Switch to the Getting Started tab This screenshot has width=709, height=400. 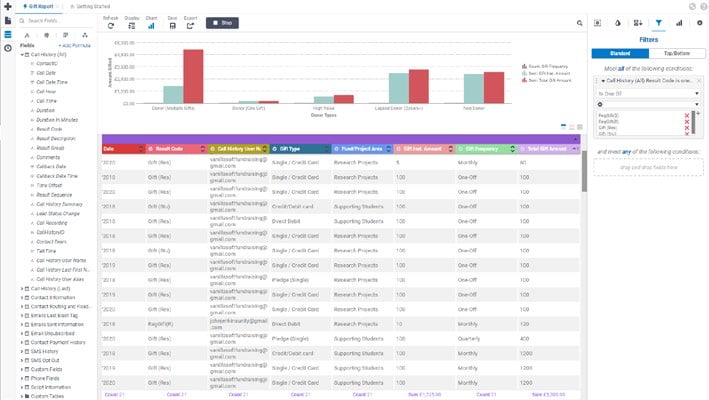(x=90, y=6)
